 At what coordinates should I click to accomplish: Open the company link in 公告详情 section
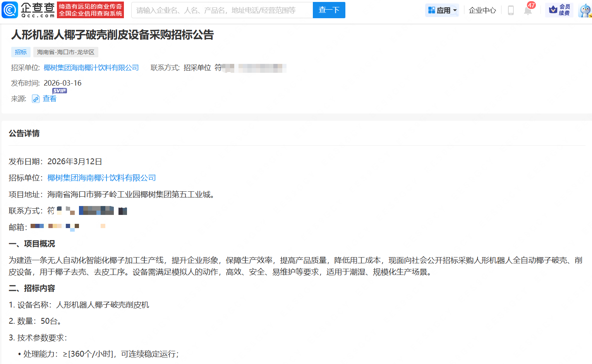coord(101,178)
